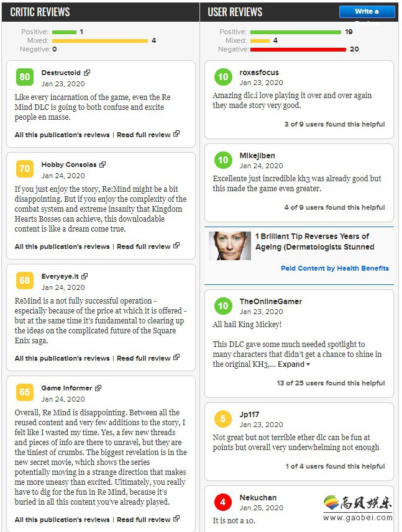Open roxasfocus user profile name

259,72
